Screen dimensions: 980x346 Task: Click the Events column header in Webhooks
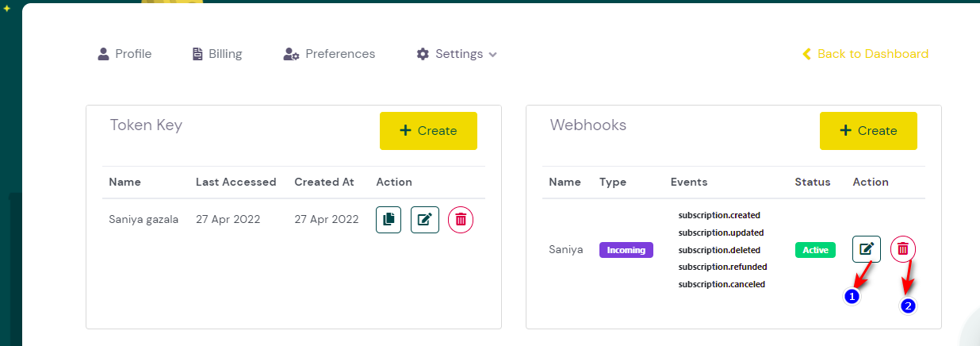(x=689, y=182)
